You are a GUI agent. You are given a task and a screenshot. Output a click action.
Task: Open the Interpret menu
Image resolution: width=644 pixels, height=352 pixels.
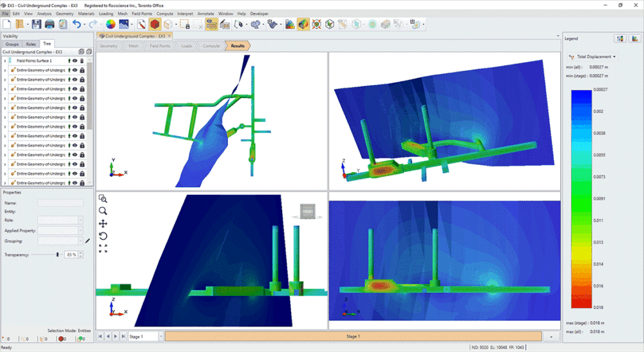(x=184, y=13)
